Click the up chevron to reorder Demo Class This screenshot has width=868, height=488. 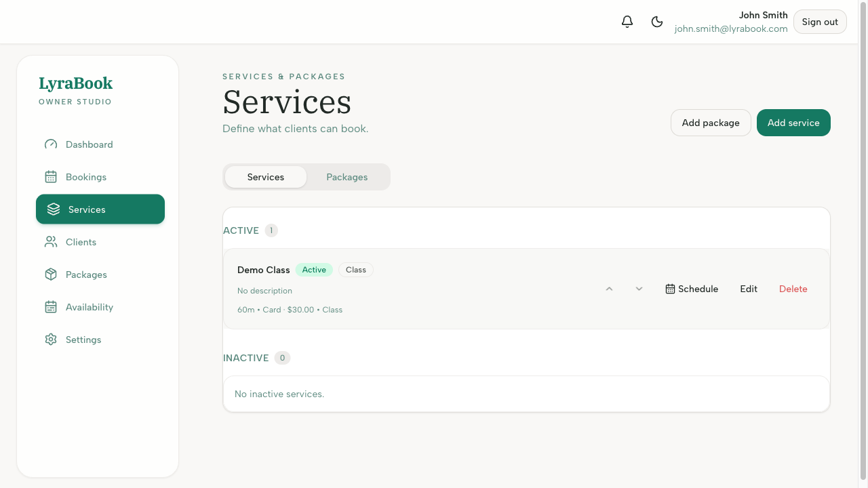609,288
